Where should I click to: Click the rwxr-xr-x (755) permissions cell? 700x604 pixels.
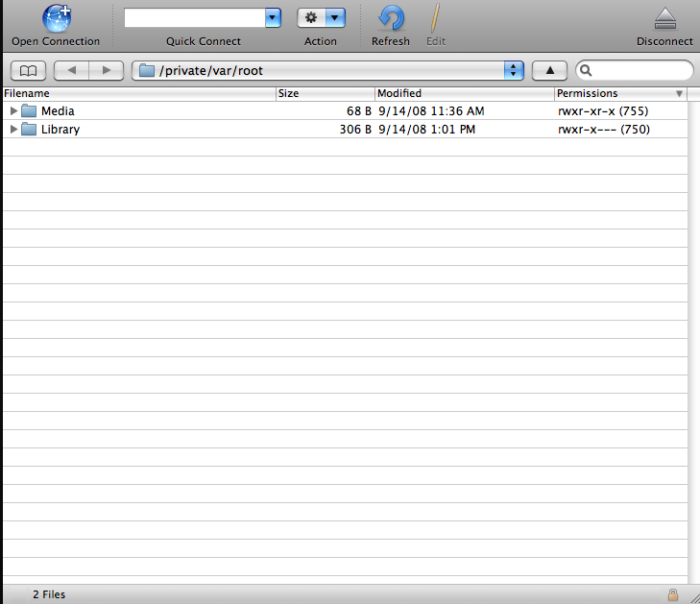tap(603, 110)
